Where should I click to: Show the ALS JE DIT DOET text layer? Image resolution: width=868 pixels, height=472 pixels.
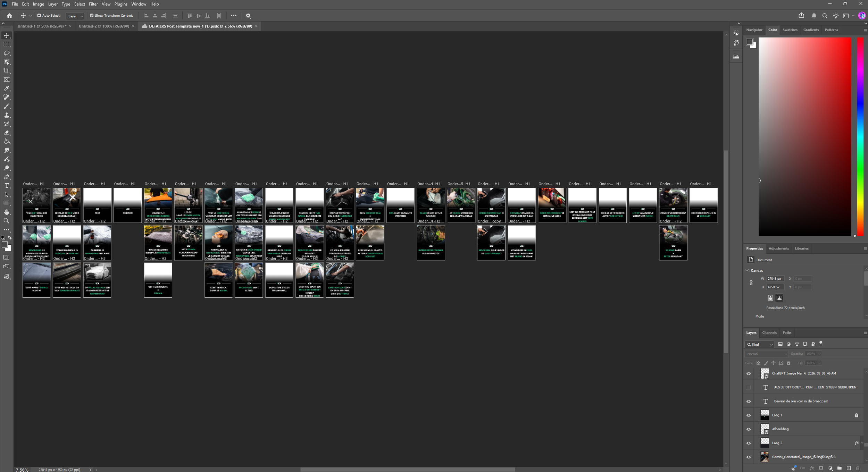[749, 387]
